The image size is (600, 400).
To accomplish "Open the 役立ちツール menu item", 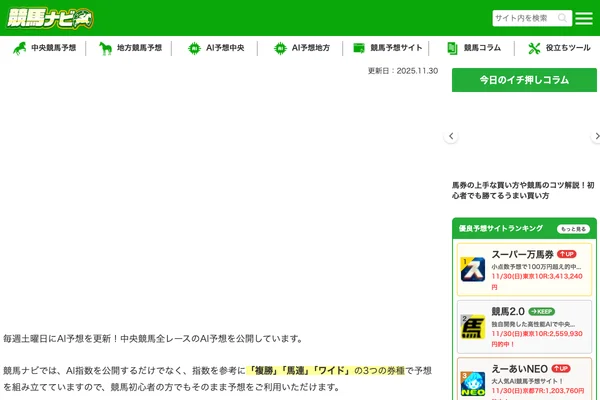I will coord(568,48).
